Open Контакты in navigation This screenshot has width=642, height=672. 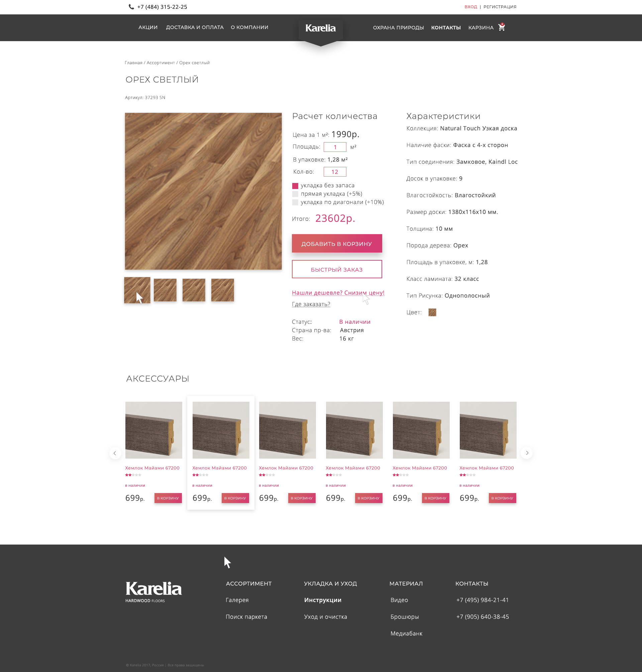(446, 28)
